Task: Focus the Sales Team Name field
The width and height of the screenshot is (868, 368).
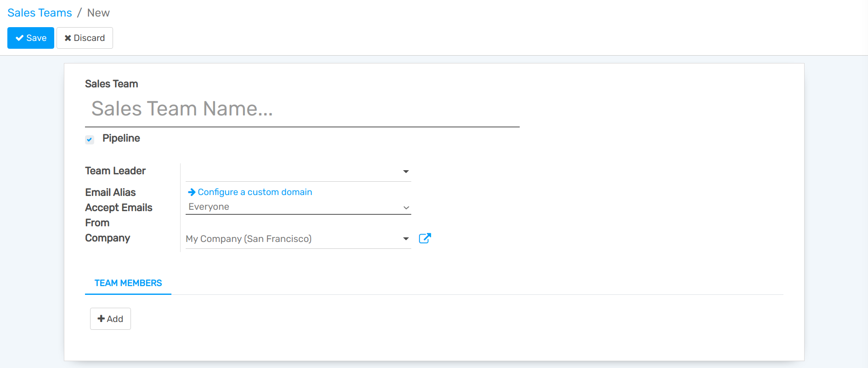Action: click(x=302, y=109)
